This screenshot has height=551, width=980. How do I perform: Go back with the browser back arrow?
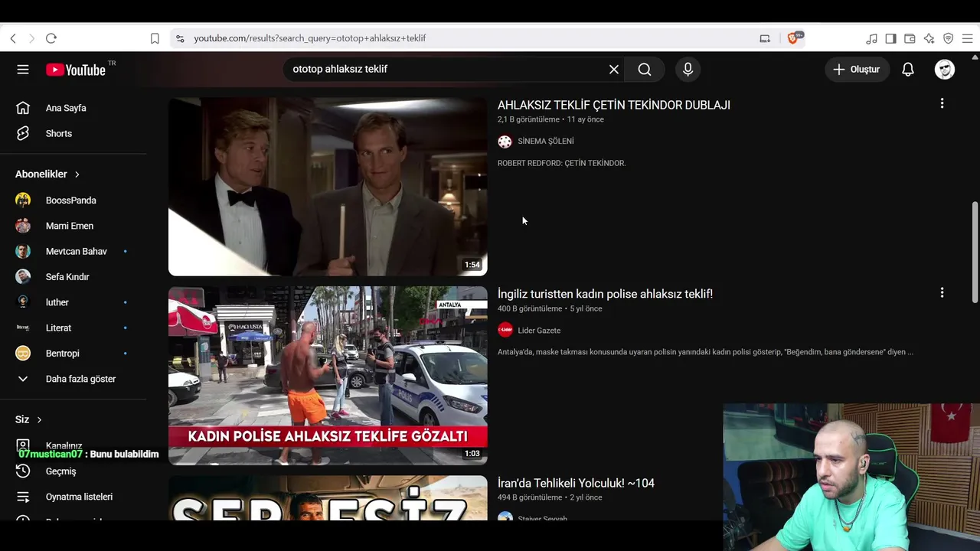point(13,38)
